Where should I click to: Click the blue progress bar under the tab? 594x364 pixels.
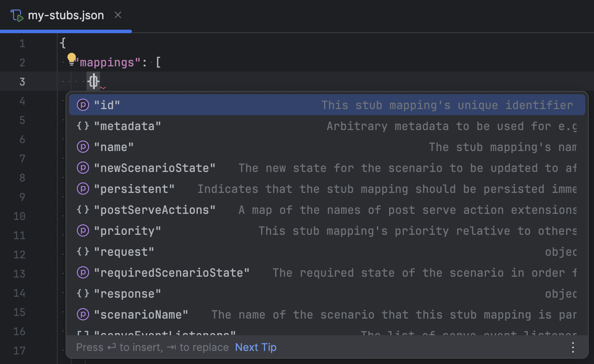pos(66,31)
